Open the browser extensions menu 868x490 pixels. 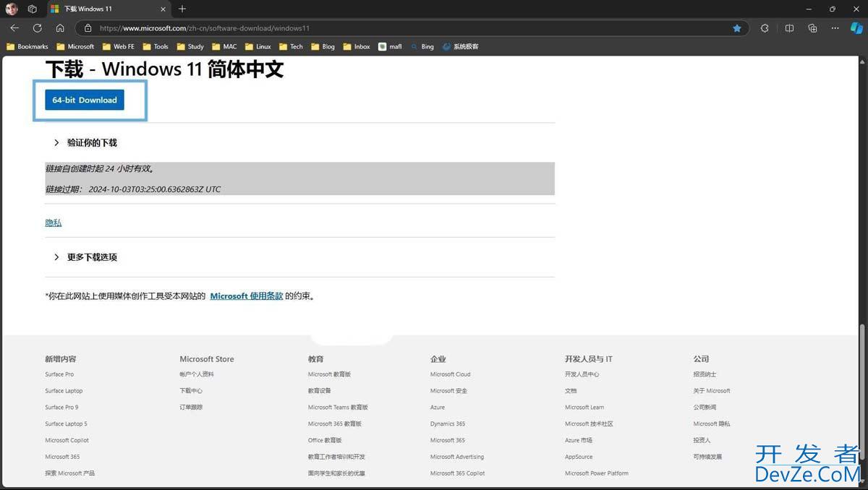point(765,28)
